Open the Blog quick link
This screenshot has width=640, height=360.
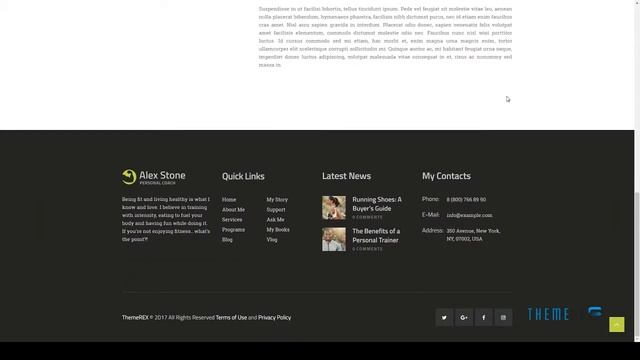coord(227,240)
